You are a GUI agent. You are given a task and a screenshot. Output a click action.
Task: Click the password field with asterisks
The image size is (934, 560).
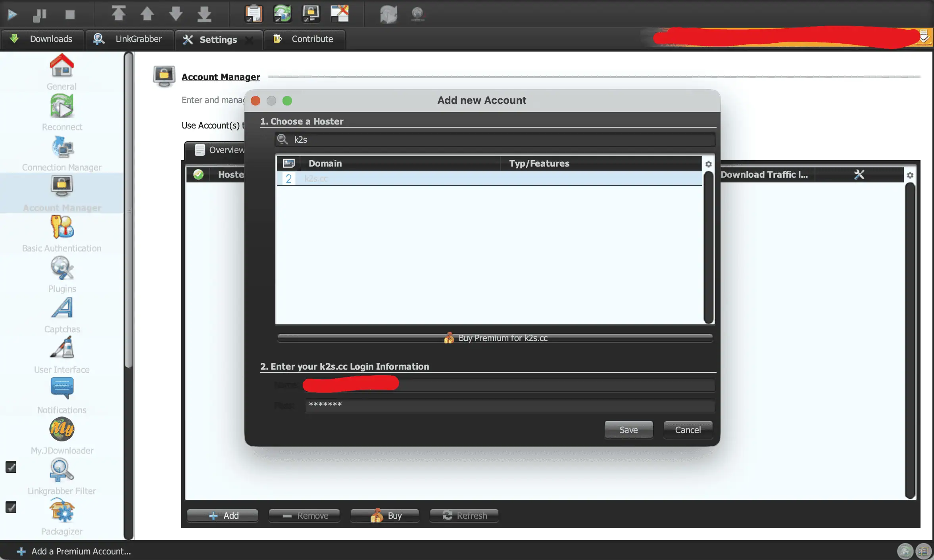[x=509, y=405]
